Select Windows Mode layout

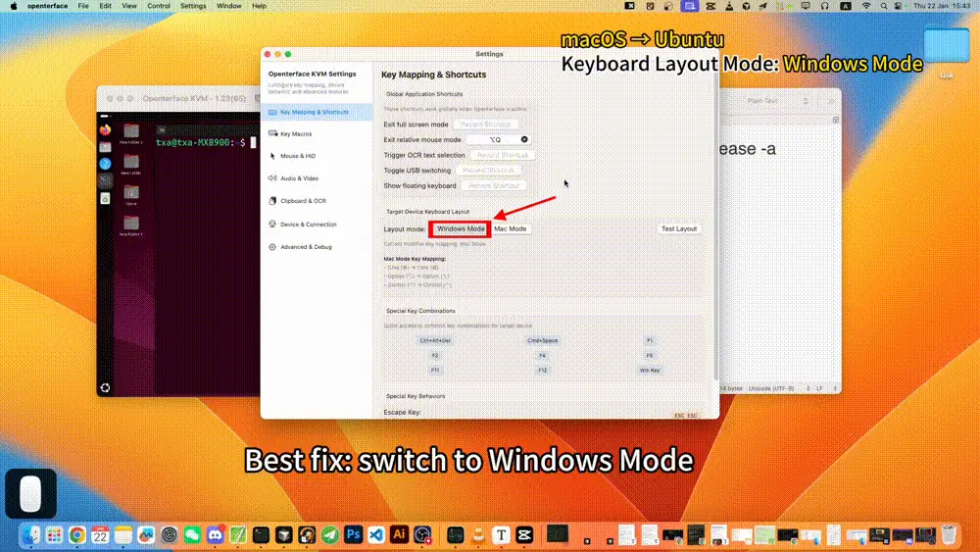[x=461, y=228]
